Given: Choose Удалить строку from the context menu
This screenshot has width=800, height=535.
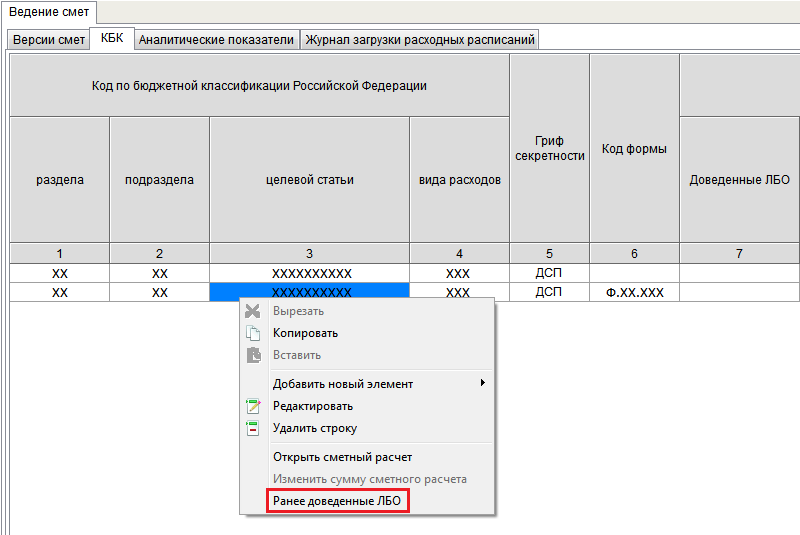Looking at the screenshot, I should 314,428.
